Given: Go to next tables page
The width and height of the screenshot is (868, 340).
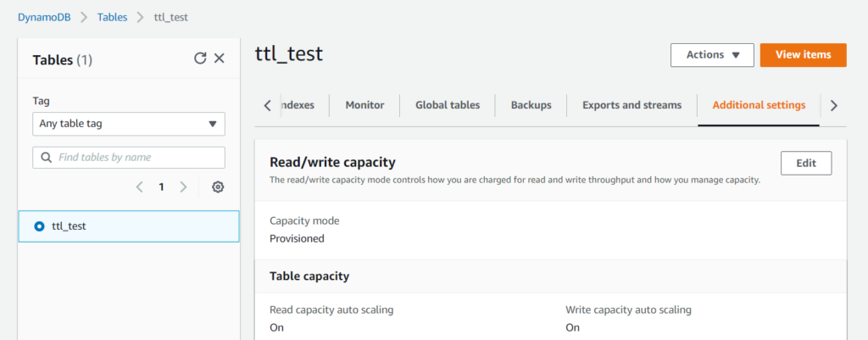Looking at the screenshot, I should [x=183, y=187].
